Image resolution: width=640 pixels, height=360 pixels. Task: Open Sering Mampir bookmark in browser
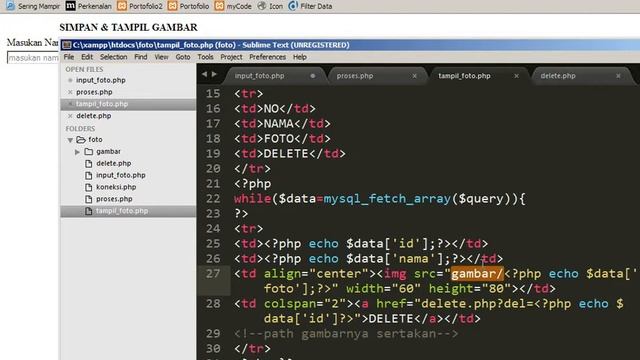pos(33,6)
